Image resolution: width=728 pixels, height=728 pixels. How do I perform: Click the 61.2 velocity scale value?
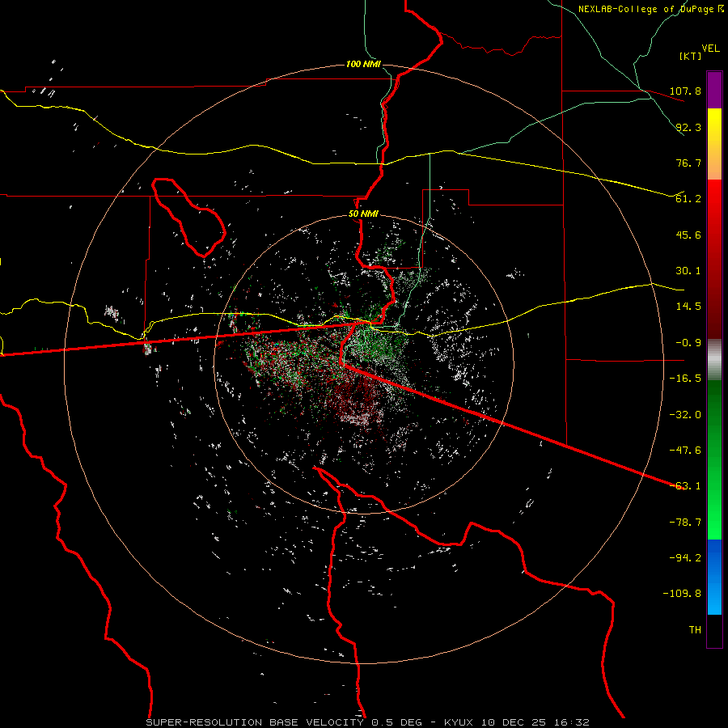click(688, 199)
